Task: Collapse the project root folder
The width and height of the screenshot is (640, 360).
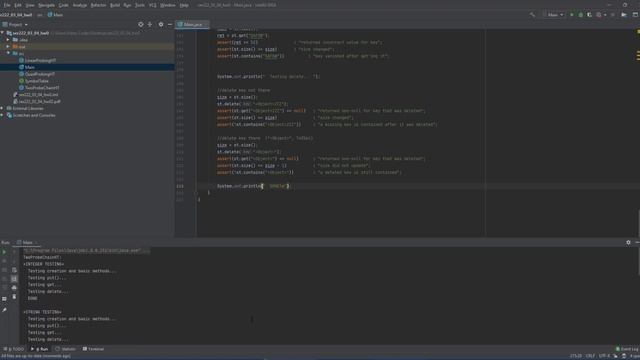Action: pyautogui.click(x=2, y=33)
